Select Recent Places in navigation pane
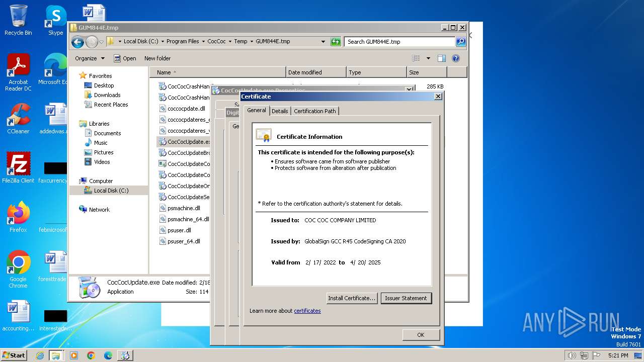 tap(111, 105)
